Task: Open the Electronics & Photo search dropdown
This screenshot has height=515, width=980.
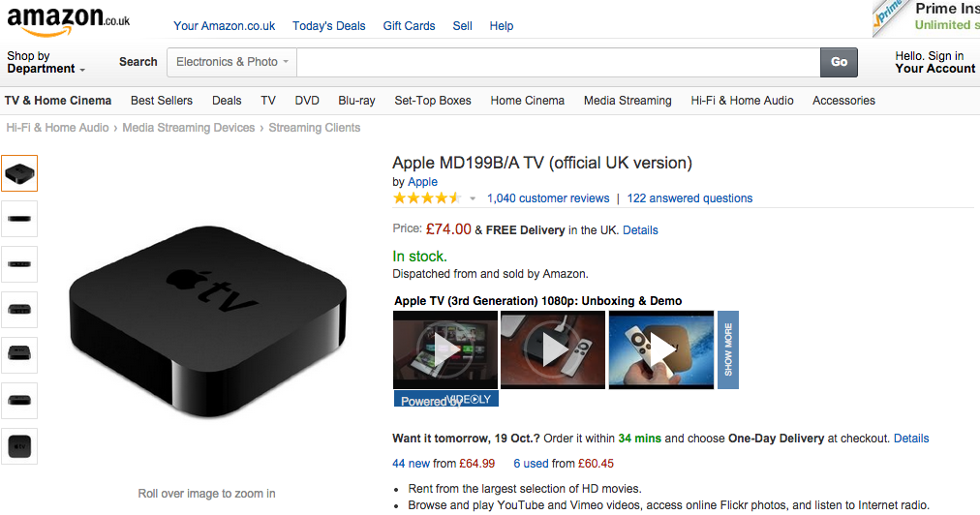Action: click(232, 62)
